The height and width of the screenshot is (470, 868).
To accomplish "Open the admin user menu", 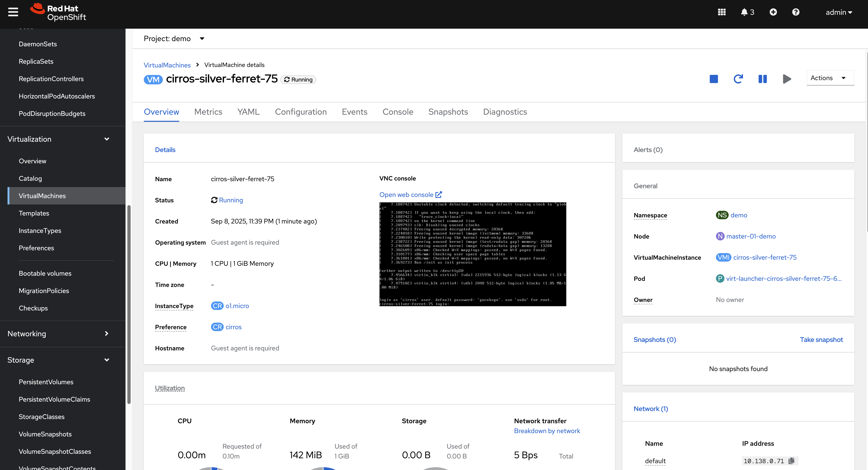I will click(838, 12).
